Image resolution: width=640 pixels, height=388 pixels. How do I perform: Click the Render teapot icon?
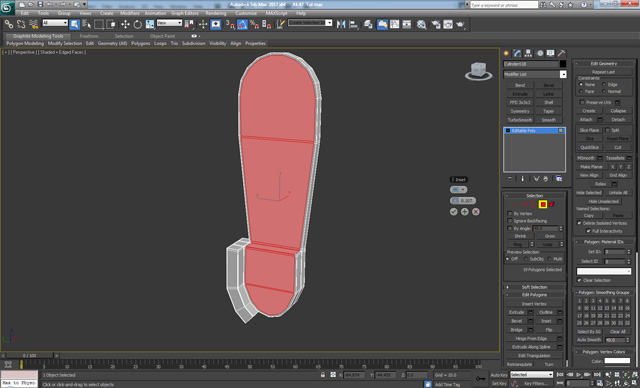coord(460,24)
